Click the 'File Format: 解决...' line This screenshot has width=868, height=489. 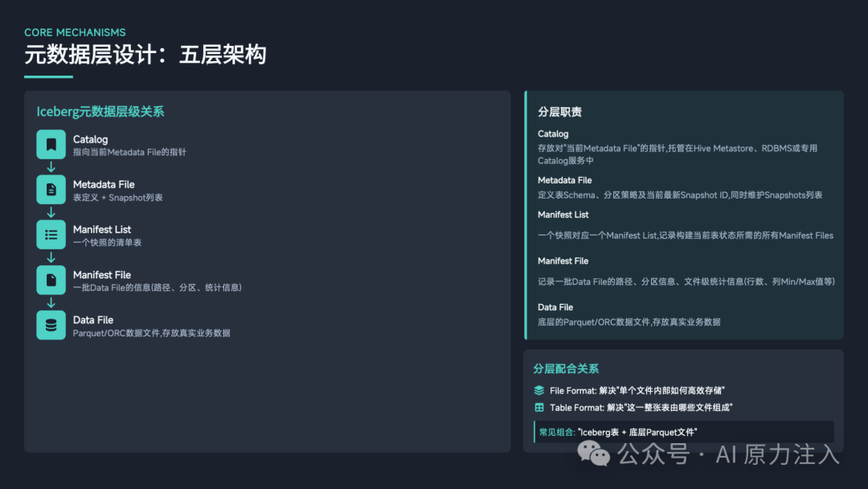pyautogui.click(x=637, y=390)
